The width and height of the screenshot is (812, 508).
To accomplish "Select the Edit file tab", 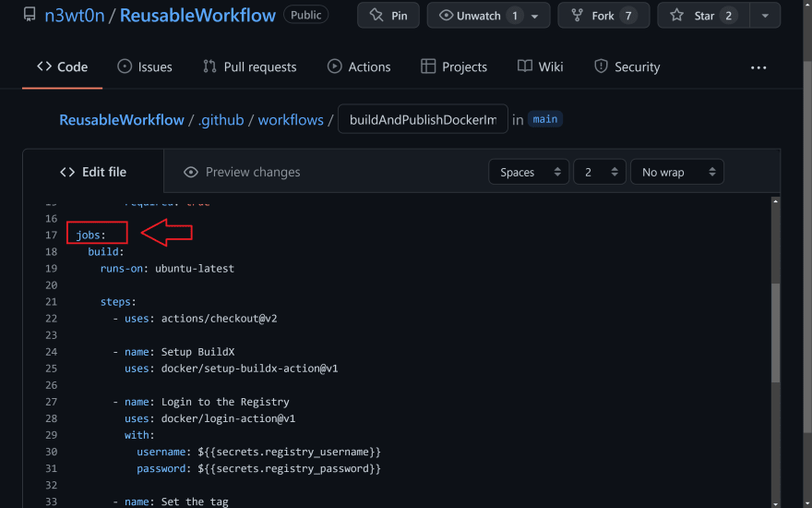I will (93, 172).
